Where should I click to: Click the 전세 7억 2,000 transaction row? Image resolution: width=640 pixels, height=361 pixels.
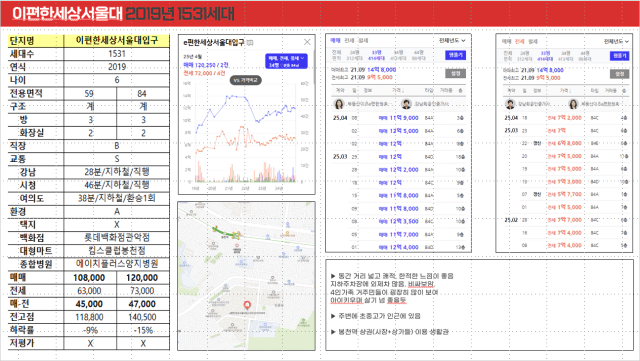pyautogui.click(x=565, y=118)
